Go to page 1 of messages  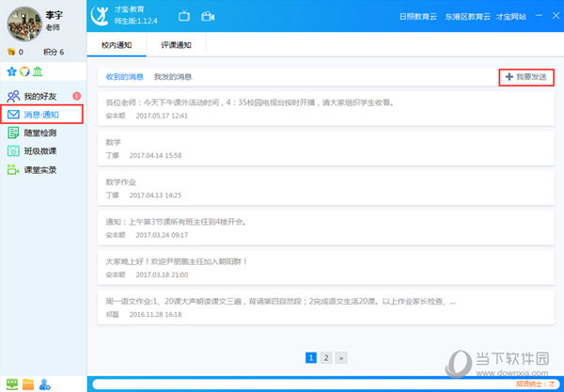311,358
